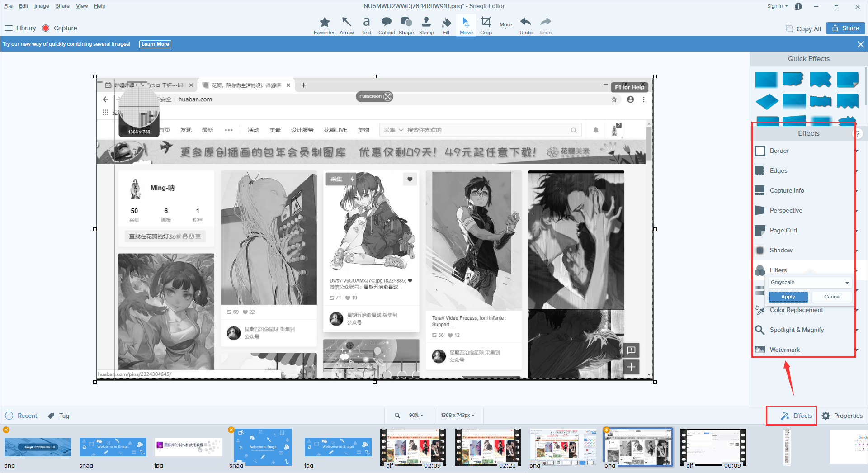Start a new capture with the red Capture button
This screenshot has height=473, width=868.
[60, 28]
